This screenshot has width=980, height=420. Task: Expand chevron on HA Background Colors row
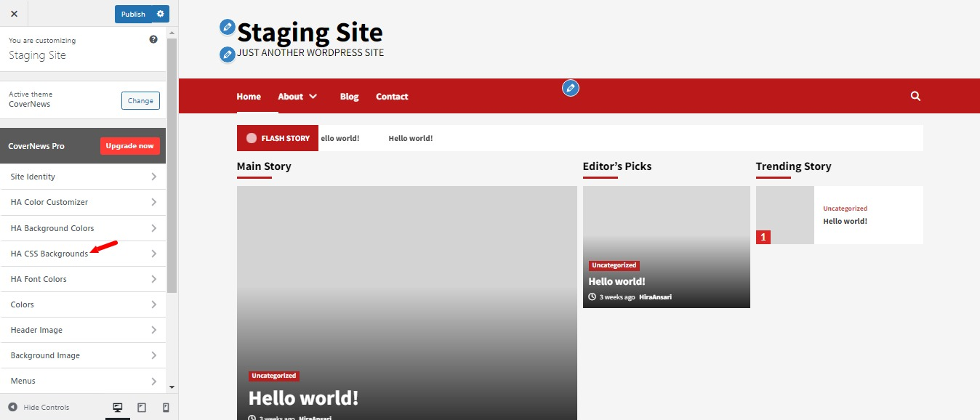pyautogui.click(x=153, y=228)
